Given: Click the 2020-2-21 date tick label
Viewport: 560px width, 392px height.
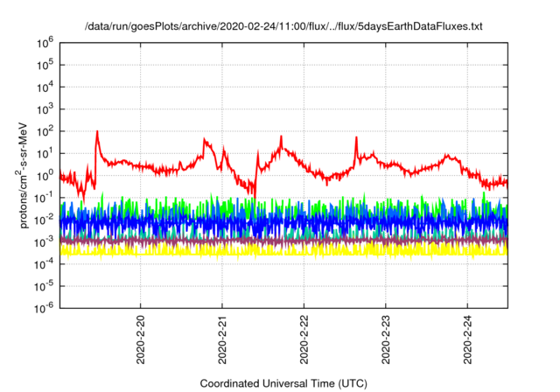Looking at the screenshot, I should 222,339.
